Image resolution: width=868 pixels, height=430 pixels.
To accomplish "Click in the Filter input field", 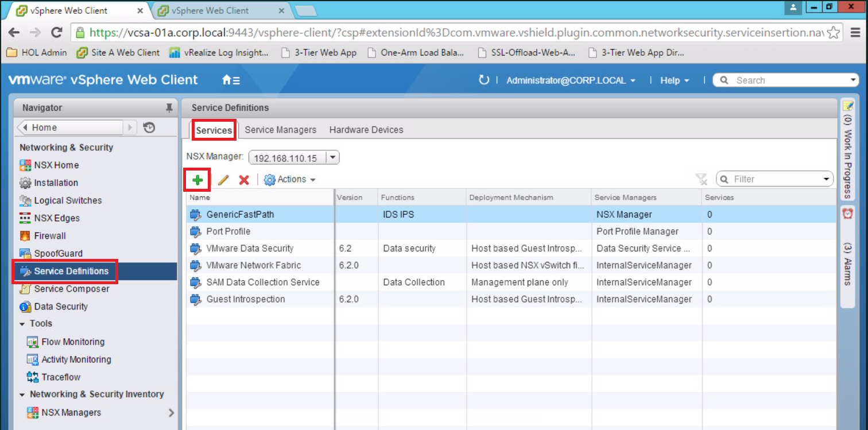I will point(775,179).
